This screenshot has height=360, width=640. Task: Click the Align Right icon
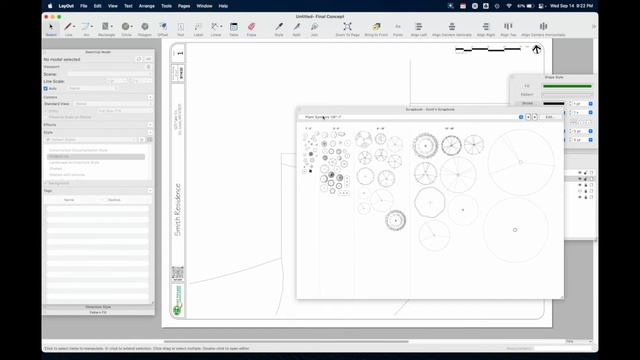(486, 27)
